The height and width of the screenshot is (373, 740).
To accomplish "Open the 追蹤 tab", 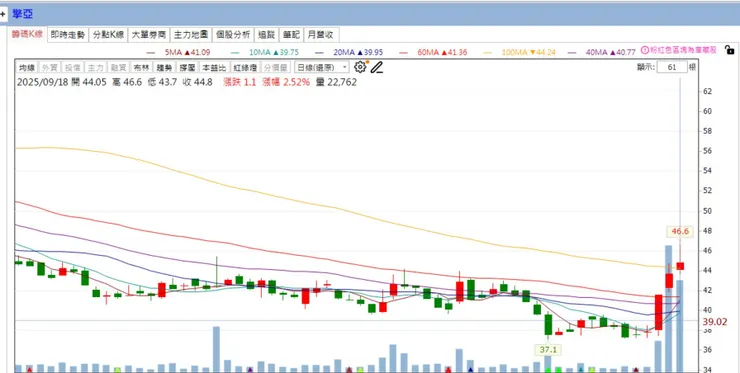I will pos(267,34).
